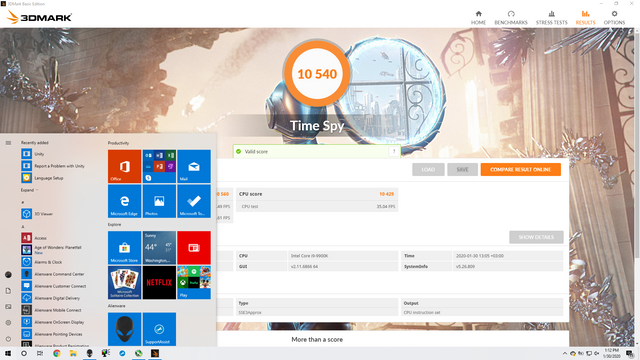Open the BENCHMARKS tab in 3DMark

pos(511,18)
